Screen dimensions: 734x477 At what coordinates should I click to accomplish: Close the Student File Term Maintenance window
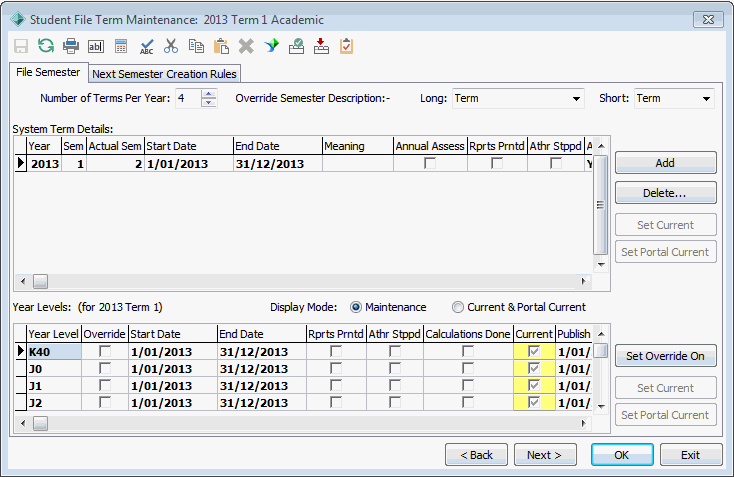[708, 20]
